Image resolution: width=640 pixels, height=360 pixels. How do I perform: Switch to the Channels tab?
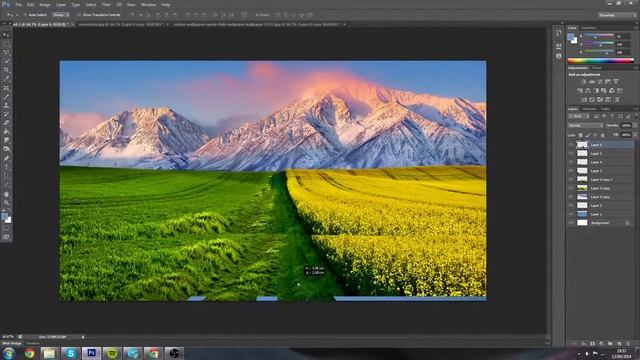pos(589,109)
